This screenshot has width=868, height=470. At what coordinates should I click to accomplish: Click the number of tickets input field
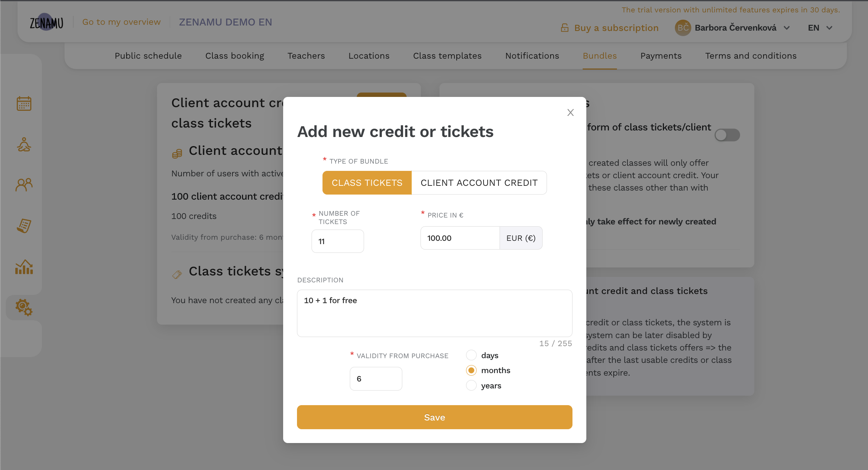[337, 241]
